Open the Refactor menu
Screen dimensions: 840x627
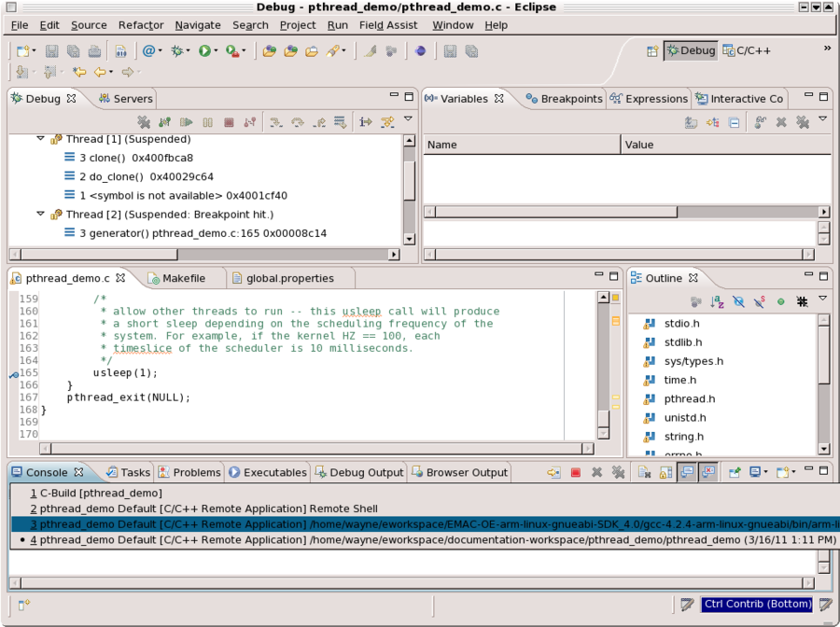point(140,25)
